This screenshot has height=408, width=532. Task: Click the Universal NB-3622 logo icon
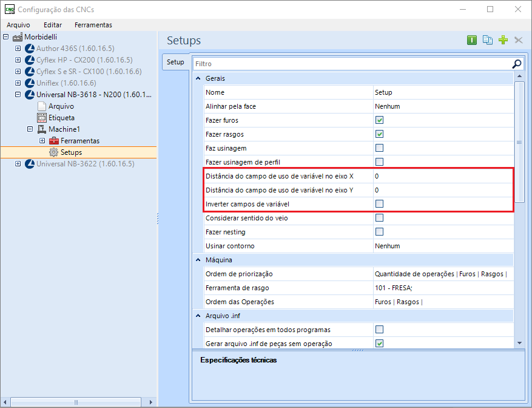tap(30, 164)
